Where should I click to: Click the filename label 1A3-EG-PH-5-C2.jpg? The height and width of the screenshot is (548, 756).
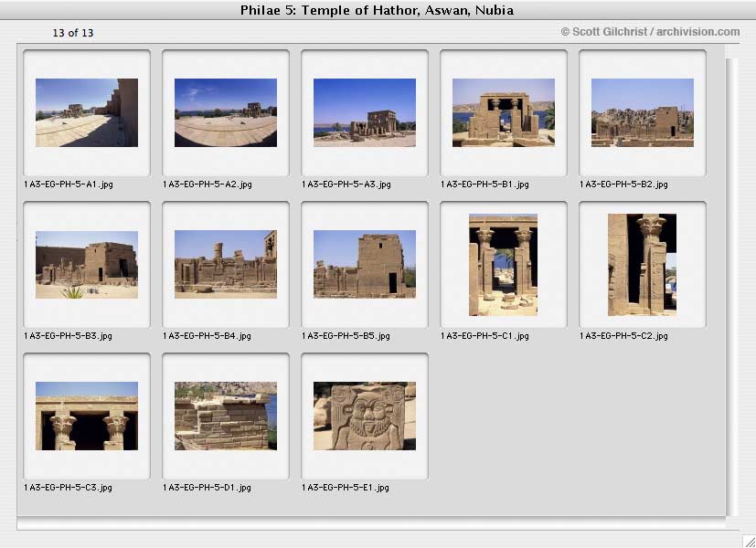(x=623, y=335)
